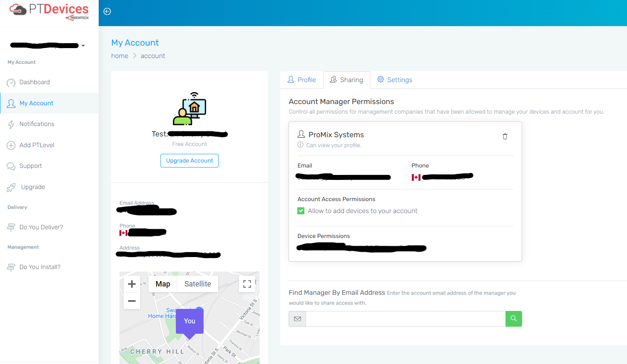Click the Do You Install signpost icon
This screenshot has width=627, height=364.
click(x=11, y=267)
